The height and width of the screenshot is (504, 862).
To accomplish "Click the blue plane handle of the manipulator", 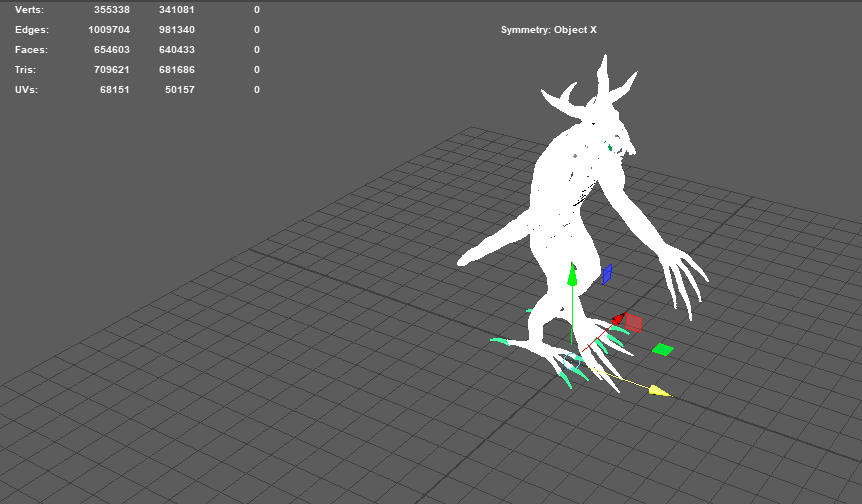I will [607, 274].
